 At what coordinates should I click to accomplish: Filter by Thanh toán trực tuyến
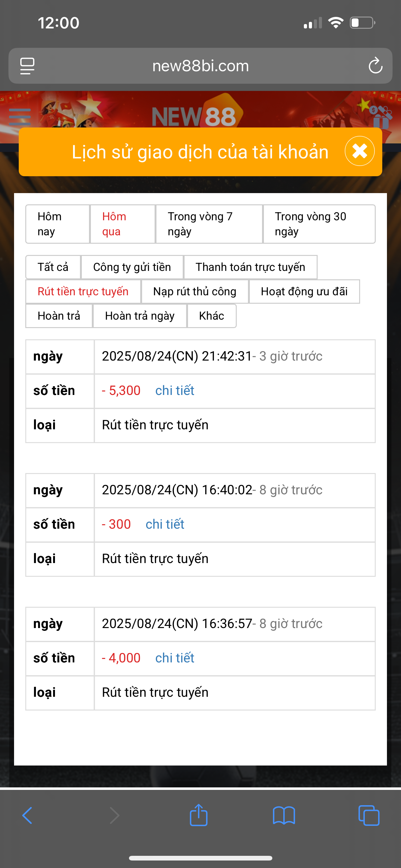tap(250, 267)
